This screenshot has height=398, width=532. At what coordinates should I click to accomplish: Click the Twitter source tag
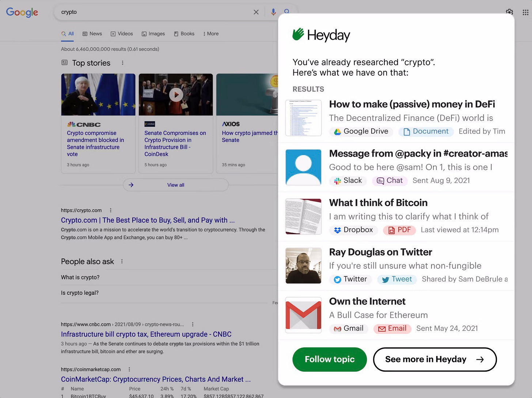tap(350, 279)
